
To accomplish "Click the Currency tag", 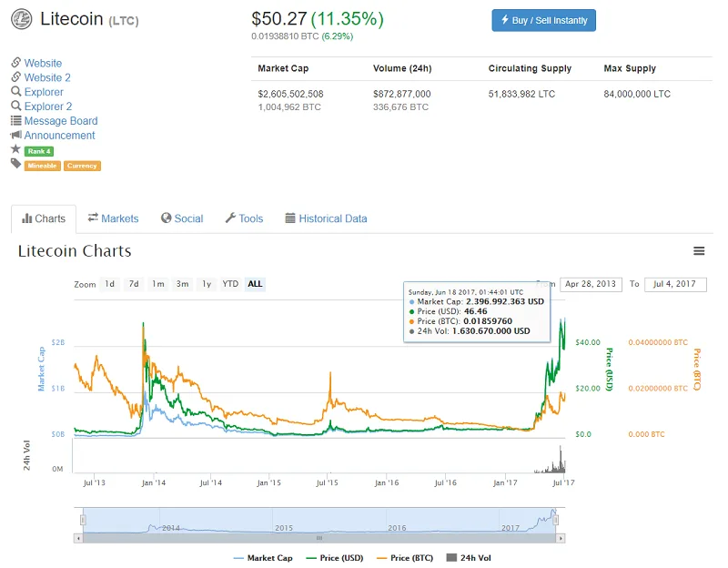I will (82, 166).
